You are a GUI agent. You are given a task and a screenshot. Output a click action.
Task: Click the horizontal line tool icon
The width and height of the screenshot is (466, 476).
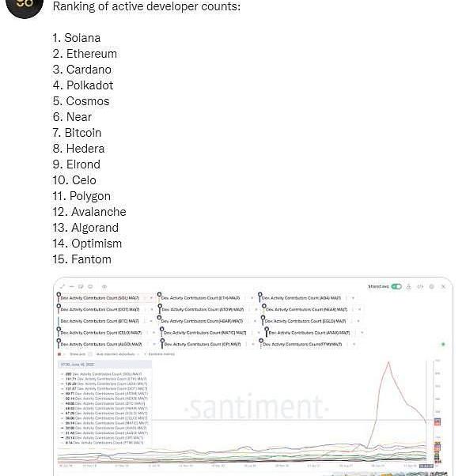72,286
